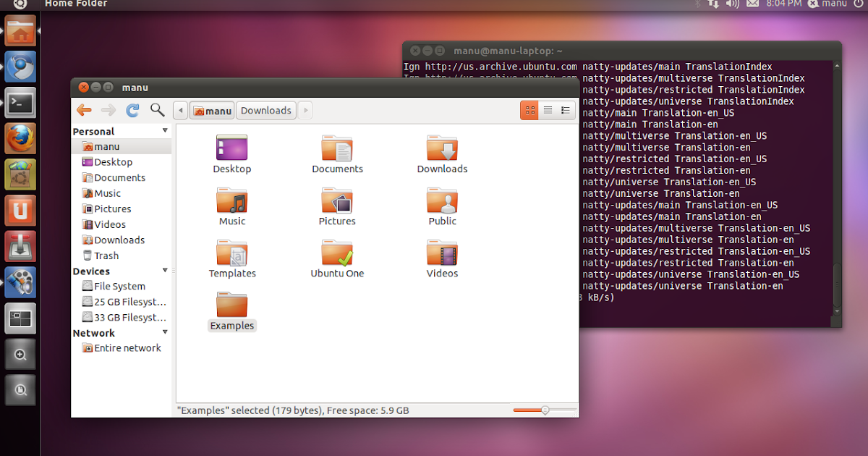Open the clock showing 8:04 PM

tap(783, 4)
